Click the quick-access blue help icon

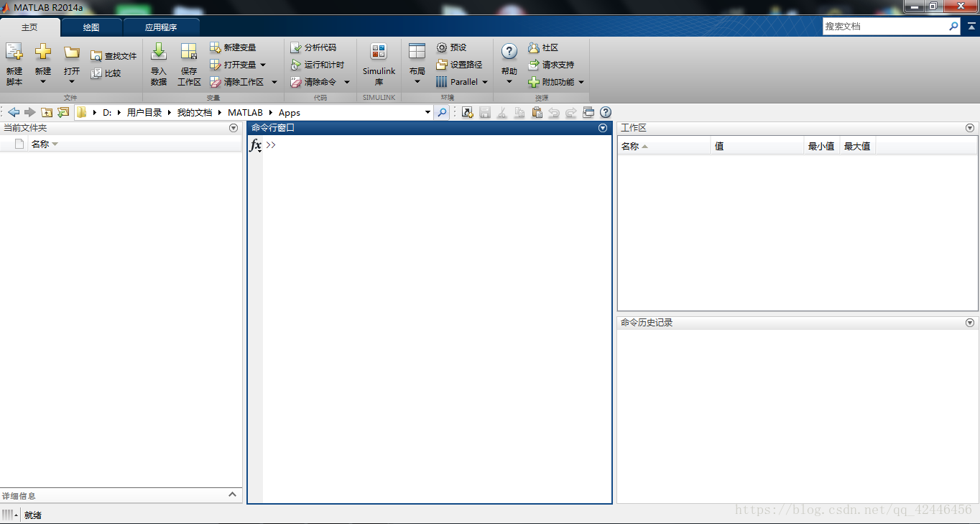point(606,112)
